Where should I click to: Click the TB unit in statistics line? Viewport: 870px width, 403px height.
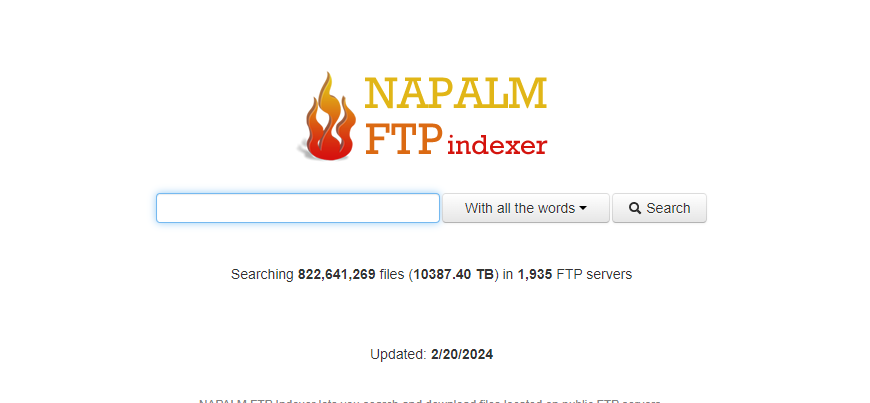(485, 274)
